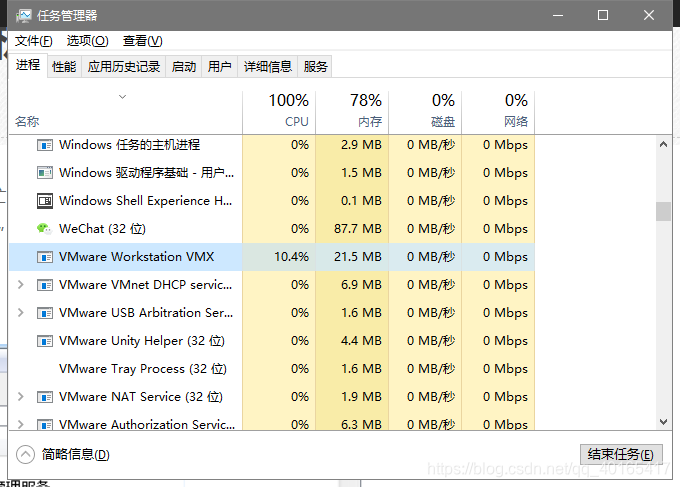
Task: Expand the VMware VMnet DHCP service group
Action: tap(20, 284)
